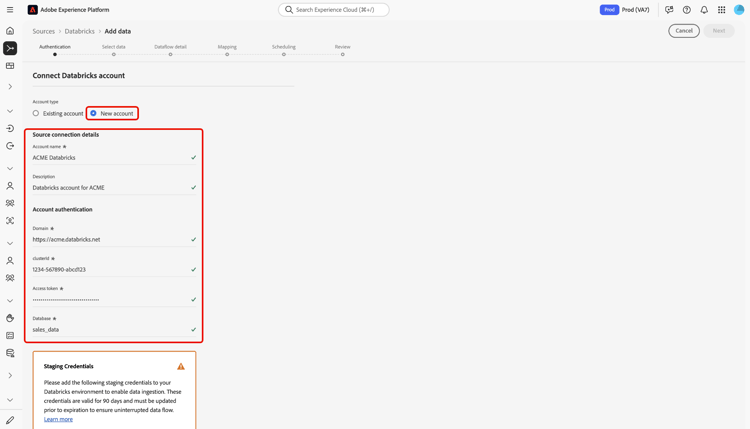Screen dimensions: 750x429
Task: Edit the Account name field ACME Databricks
Action: pyautogui.click(x=114, y=157)
